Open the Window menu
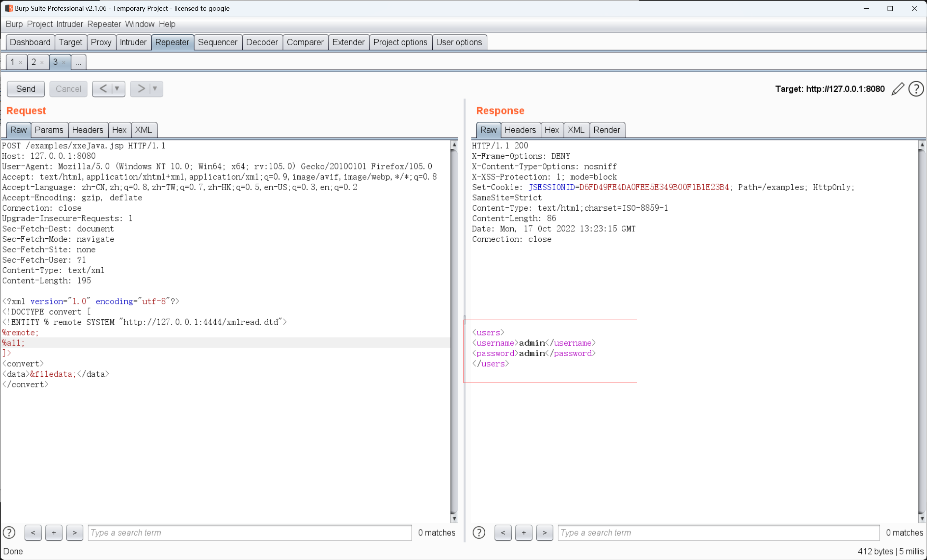The image size is (927, 560). 139,24
